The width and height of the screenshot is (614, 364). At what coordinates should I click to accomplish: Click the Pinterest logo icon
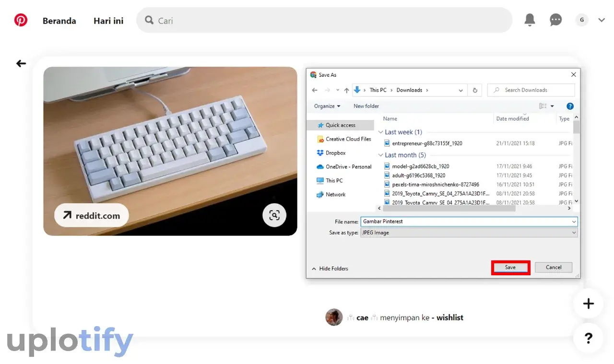coord(21,20)
